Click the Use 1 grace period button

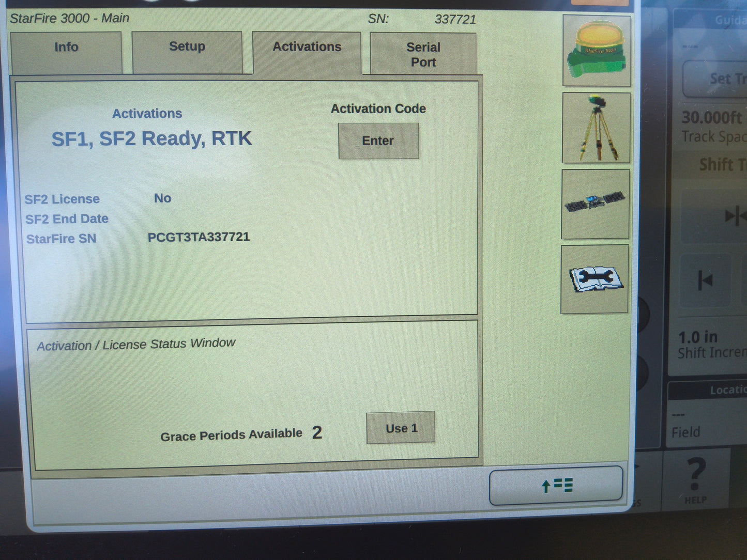click(x=401, y=428)
